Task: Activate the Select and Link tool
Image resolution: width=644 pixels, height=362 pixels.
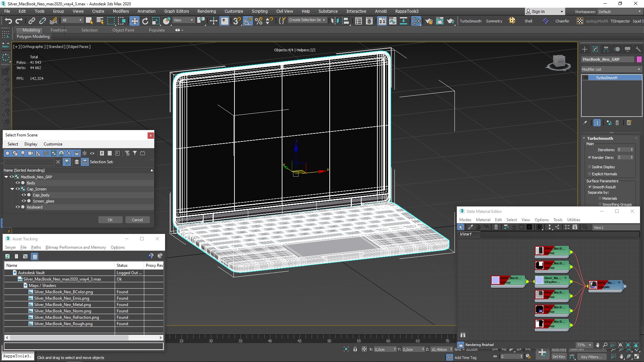Action: [32, 21]
